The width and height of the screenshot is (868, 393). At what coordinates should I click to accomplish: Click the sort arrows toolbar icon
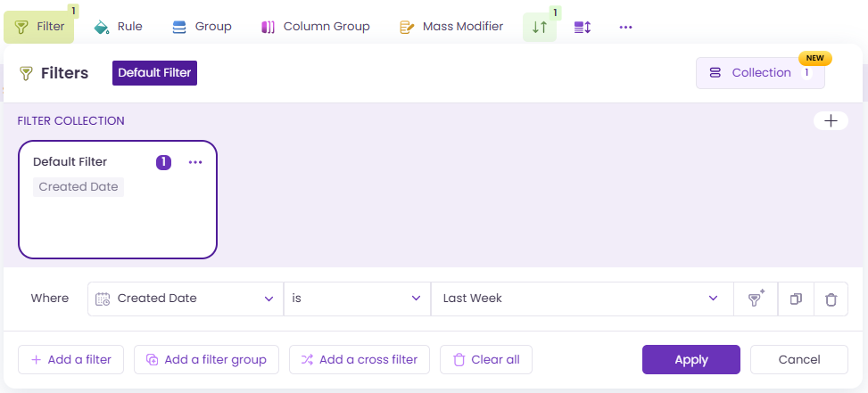coord(539,27)
